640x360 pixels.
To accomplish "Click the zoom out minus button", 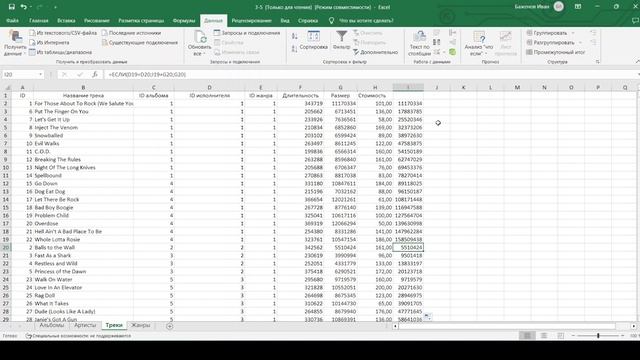I will (573, 336).
